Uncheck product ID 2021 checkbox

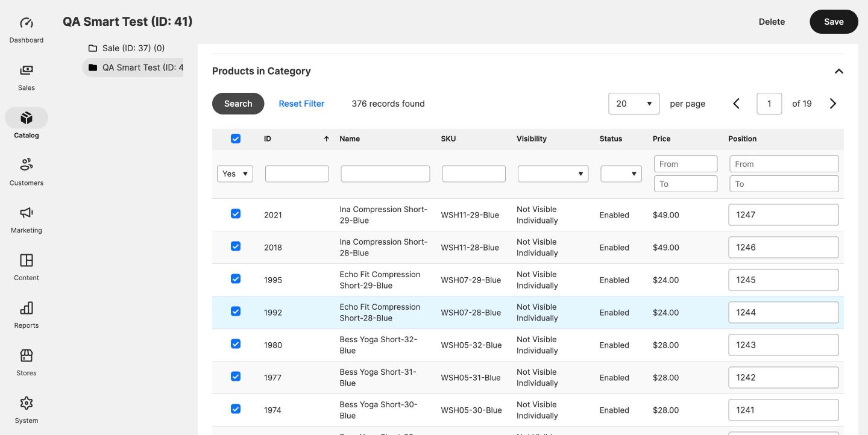point(236,214)
